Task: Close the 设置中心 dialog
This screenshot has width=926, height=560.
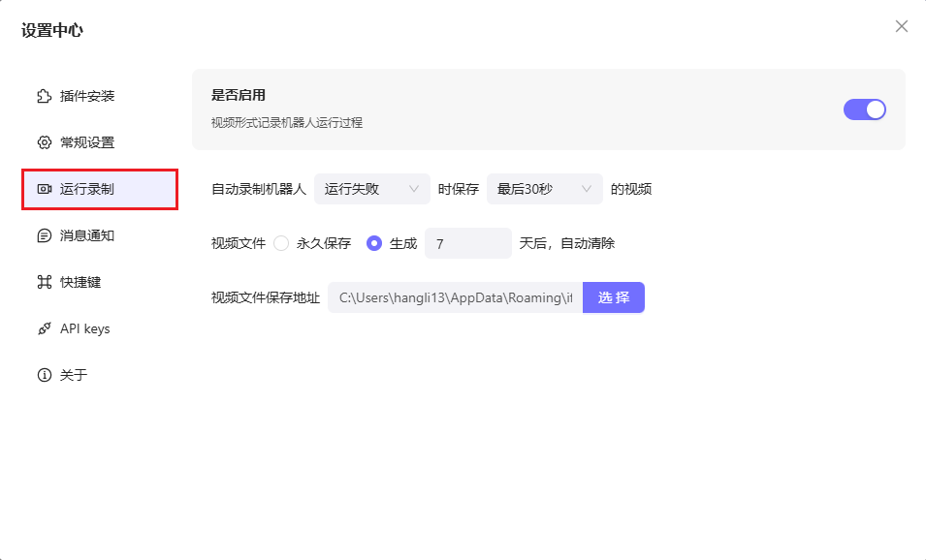Action: (901, 26)
